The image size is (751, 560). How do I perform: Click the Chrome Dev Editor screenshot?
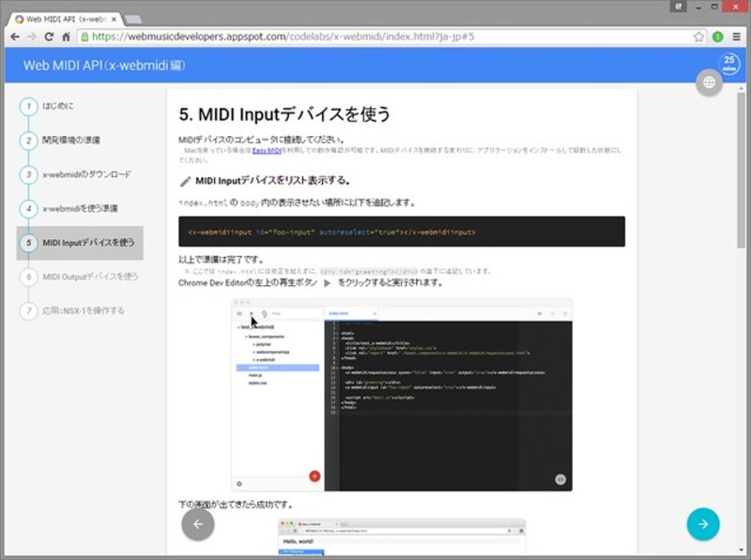click(x=402, y=395)
